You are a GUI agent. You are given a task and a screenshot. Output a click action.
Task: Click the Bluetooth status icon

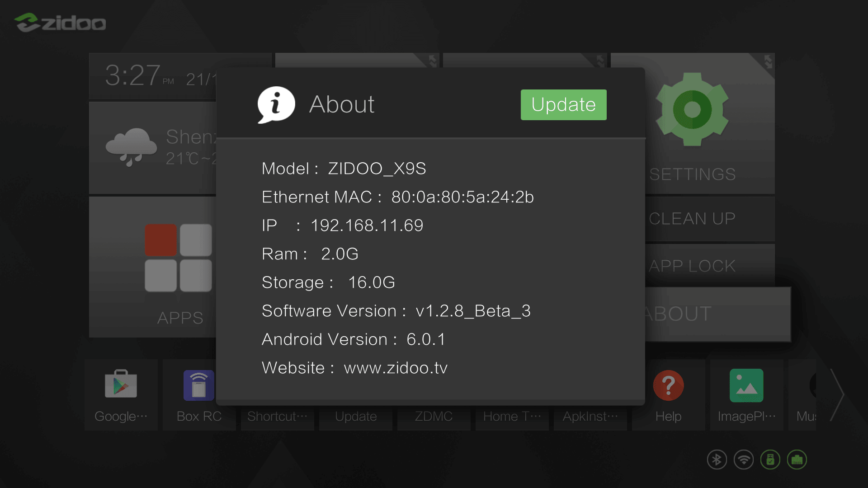coord(717,460)
